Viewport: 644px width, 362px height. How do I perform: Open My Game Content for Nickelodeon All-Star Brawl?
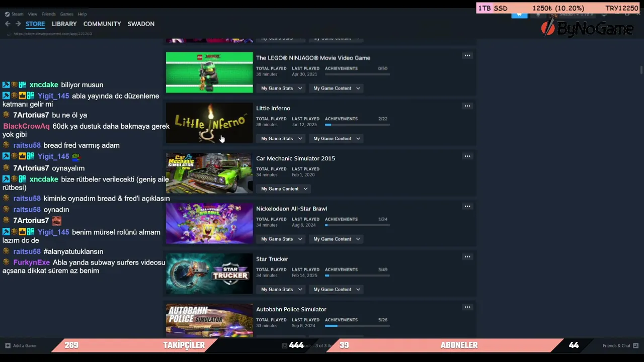click(x=337, y=239)
